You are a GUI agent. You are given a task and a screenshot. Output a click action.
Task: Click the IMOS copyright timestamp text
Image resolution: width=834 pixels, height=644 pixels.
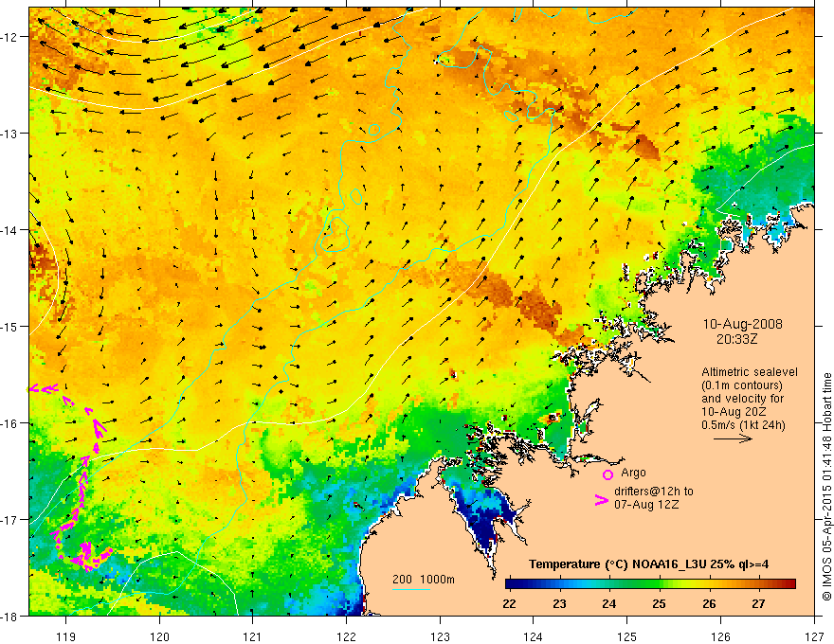[826, 486]
